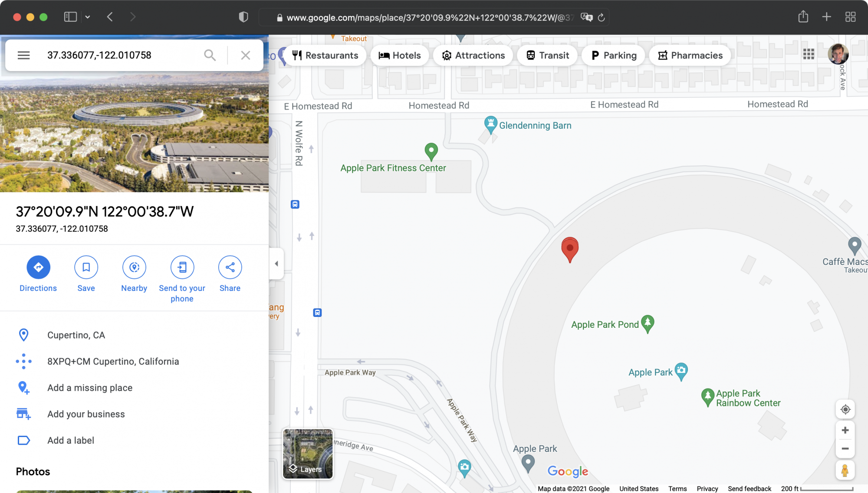
Task: Show your current location
Action: click(845, 409)
